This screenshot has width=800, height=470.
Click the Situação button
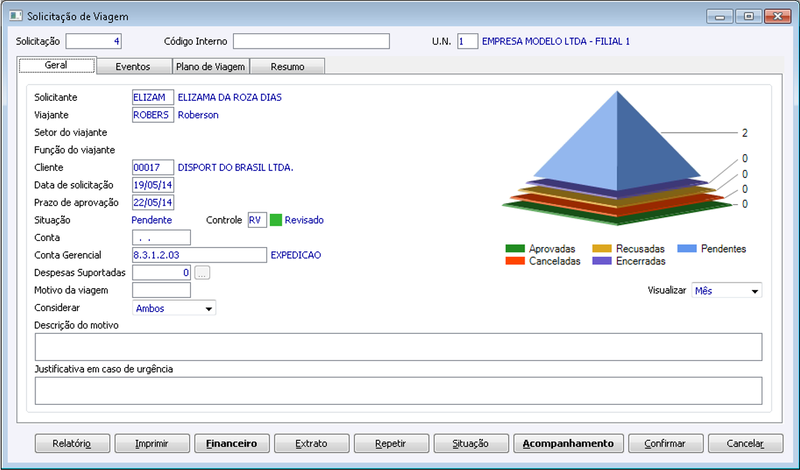pyautogui.click(x=471, y=443)
